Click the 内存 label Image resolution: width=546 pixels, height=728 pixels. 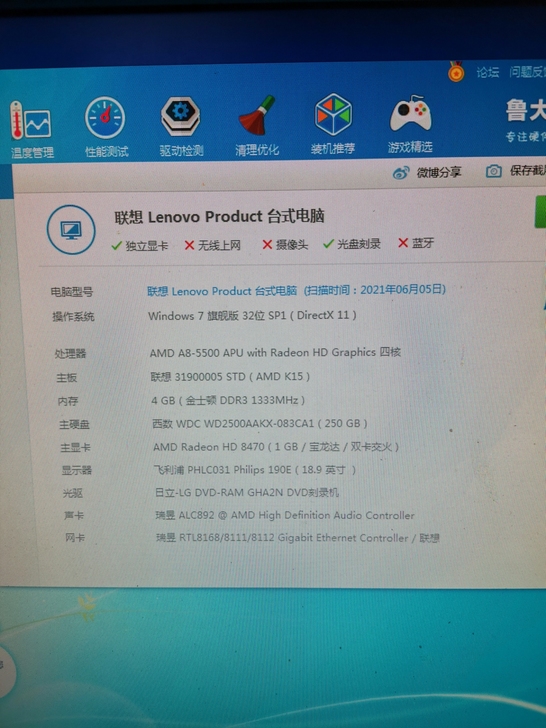coord(68,401)
